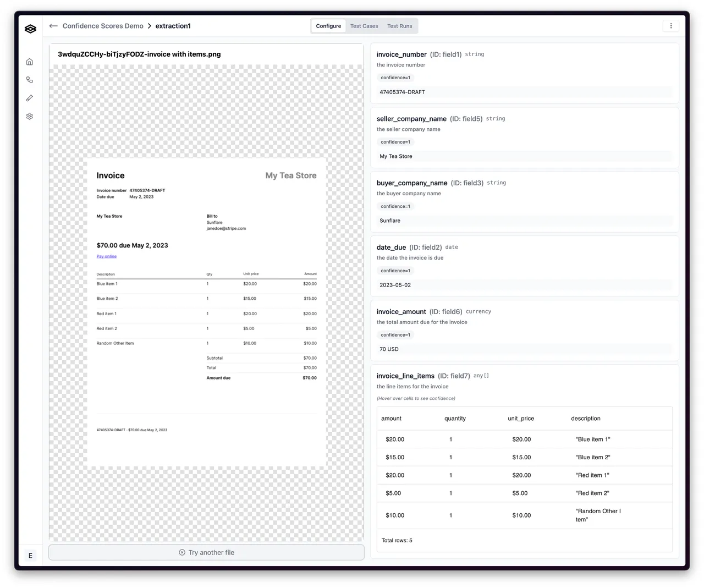Click the back arrow icon
The width and height of the screenshot is (704, 588).
(53, 26)
